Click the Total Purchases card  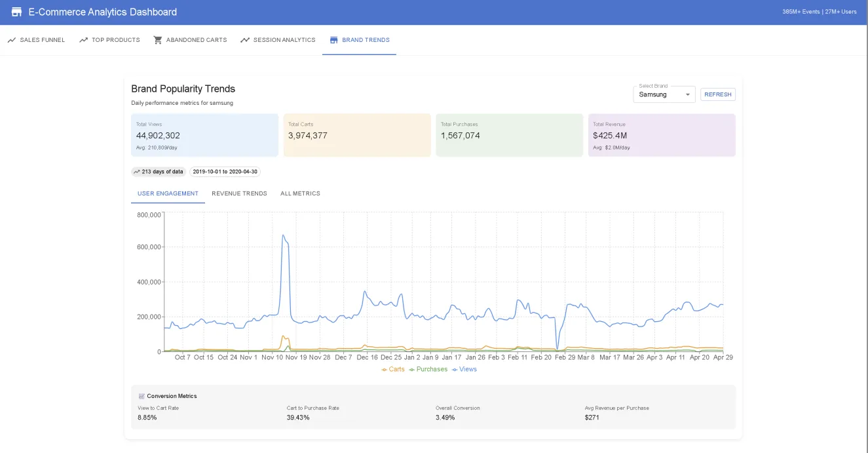(510, 135)
